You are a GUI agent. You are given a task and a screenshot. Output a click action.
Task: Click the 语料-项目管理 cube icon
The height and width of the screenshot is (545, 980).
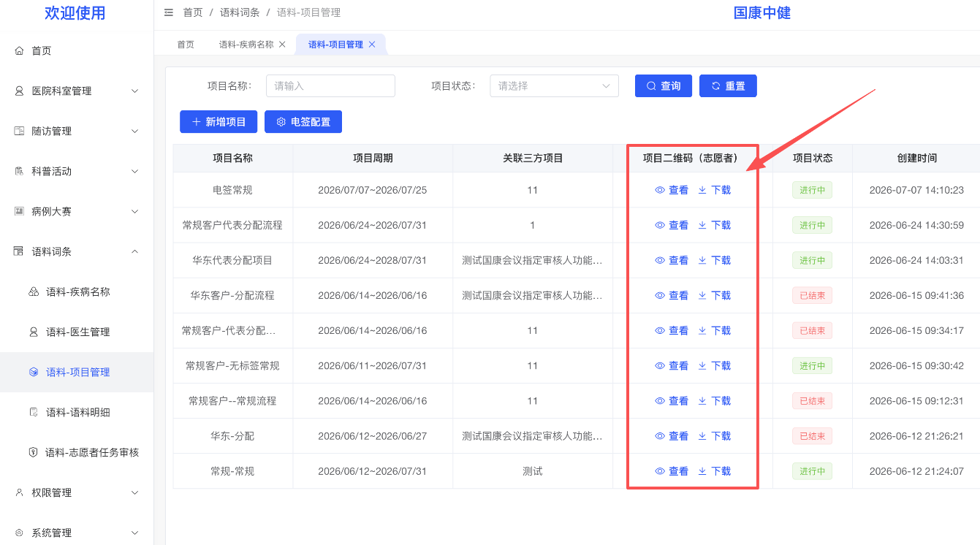pyautogui.click(x=34, y=372)
